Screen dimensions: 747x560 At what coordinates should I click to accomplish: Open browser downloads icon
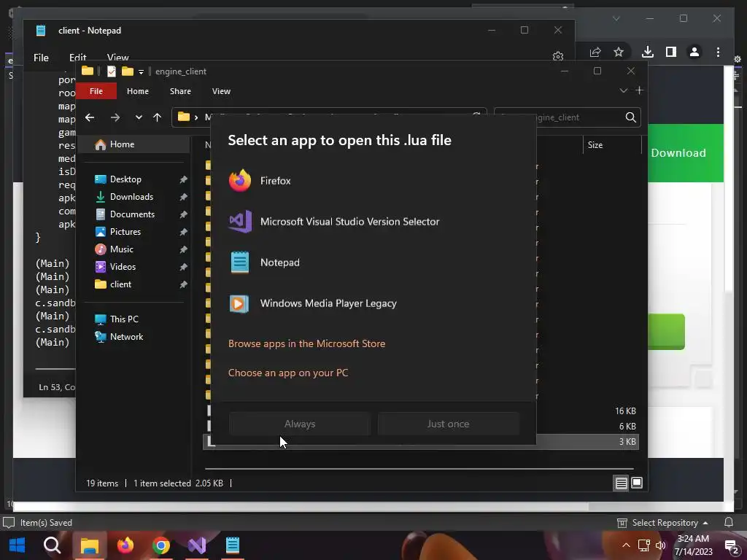(x=647, y=52)
